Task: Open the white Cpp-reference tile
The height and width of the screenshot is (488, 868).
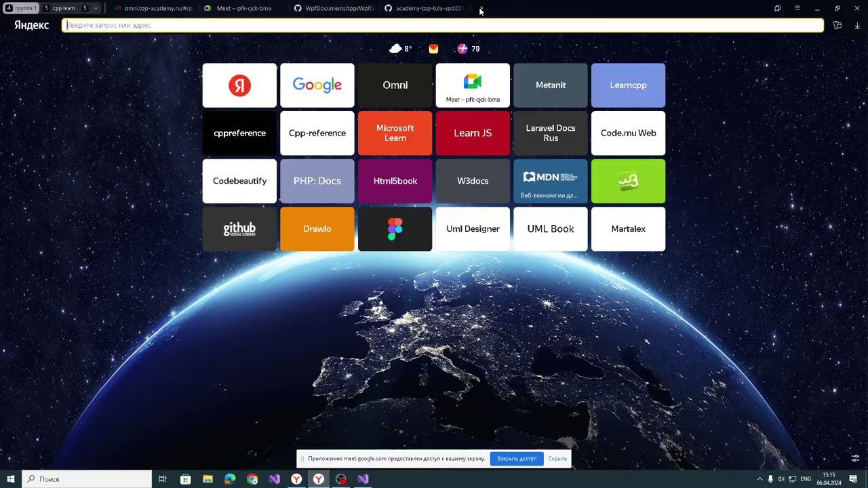Action: [x=317, y=134]
